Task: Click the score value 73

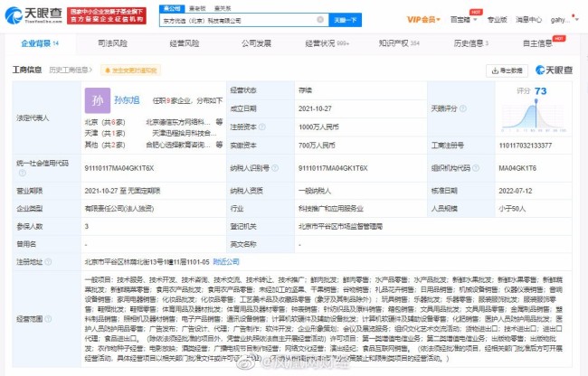Action: pyautogui.click(x=540, y=91)
